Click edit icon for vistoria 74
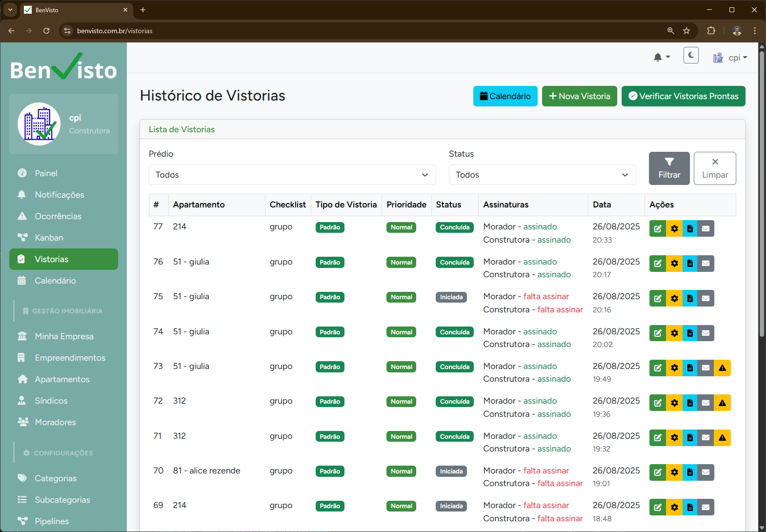 click(x=658, y=333)
